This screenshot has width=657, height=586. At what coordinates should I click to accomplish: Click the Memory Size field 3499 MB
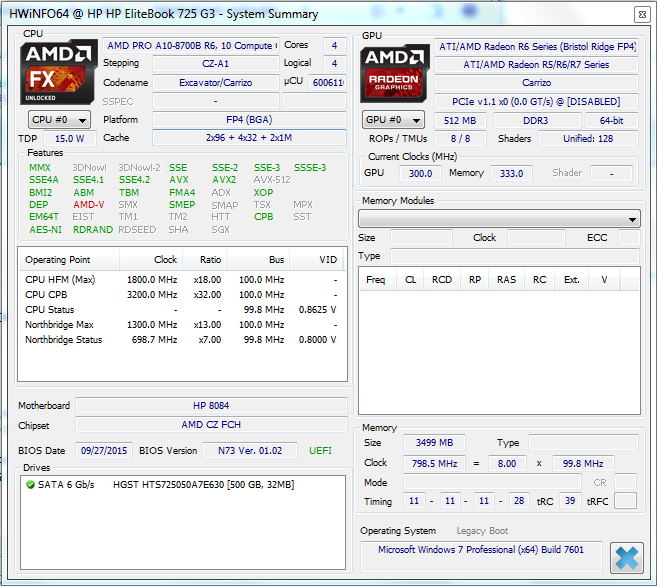point(435,443)
